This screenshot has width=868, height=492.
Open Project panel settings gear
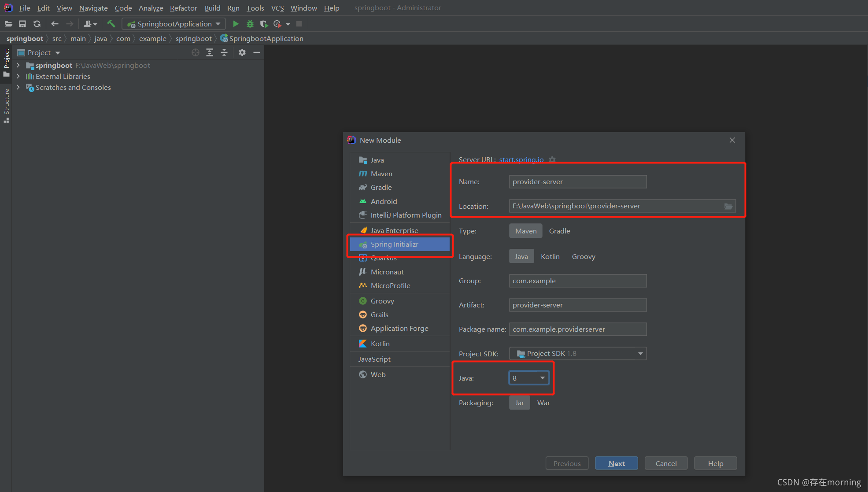tap(242, 52)
